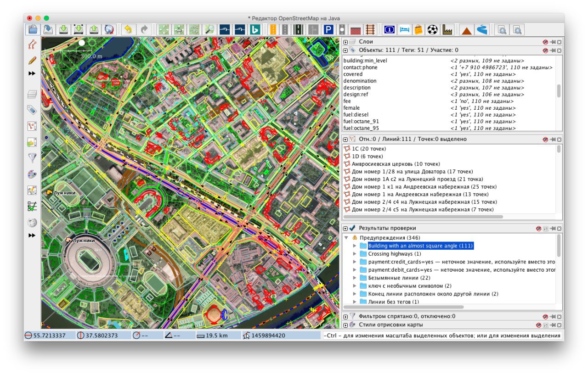Select the soccer ball sport preset
Viewport: 588px width, 375px height.
tap(432, 29)
